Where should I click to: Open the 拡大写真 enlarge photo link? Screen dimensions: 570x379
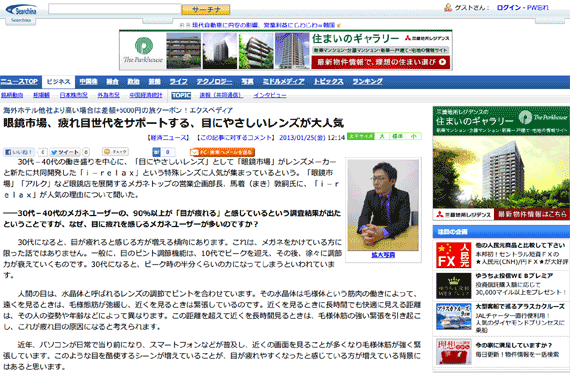tap(383, 255)
